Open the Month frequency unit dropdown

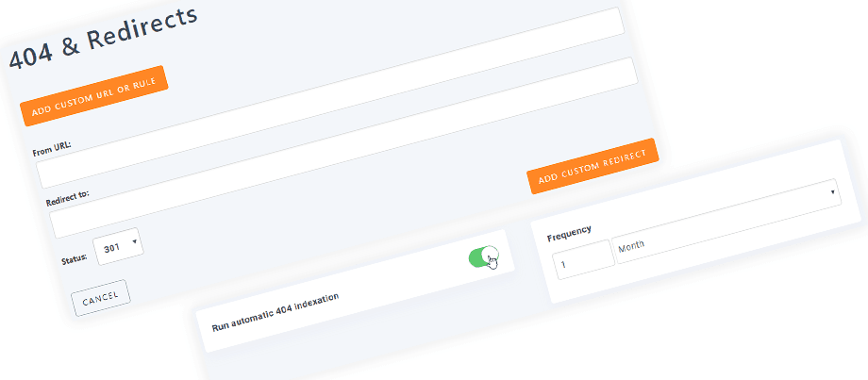click(x=726, y=222)
